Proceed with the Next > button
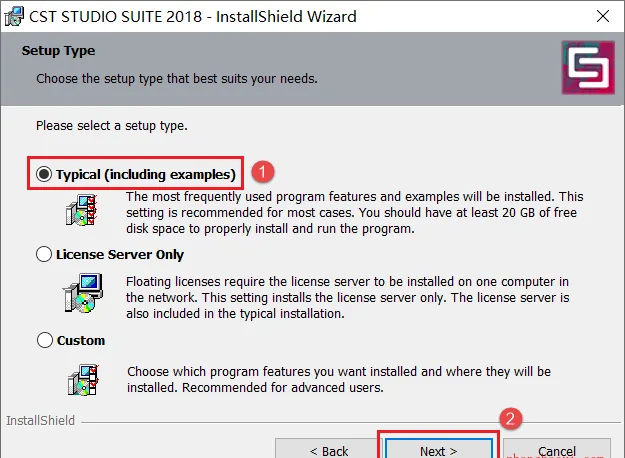 [438, 449]
